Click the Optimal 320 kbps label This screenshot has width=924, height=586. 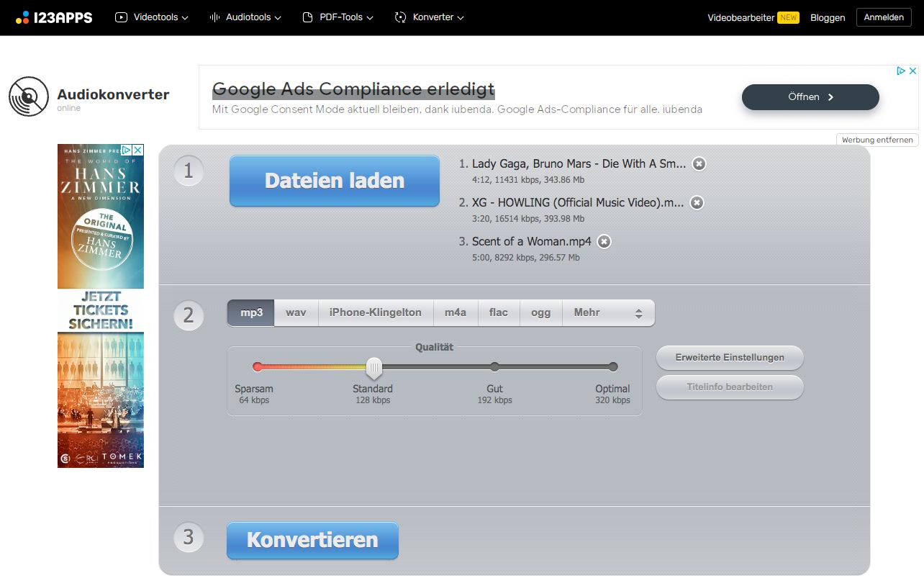tap(612, 394)
